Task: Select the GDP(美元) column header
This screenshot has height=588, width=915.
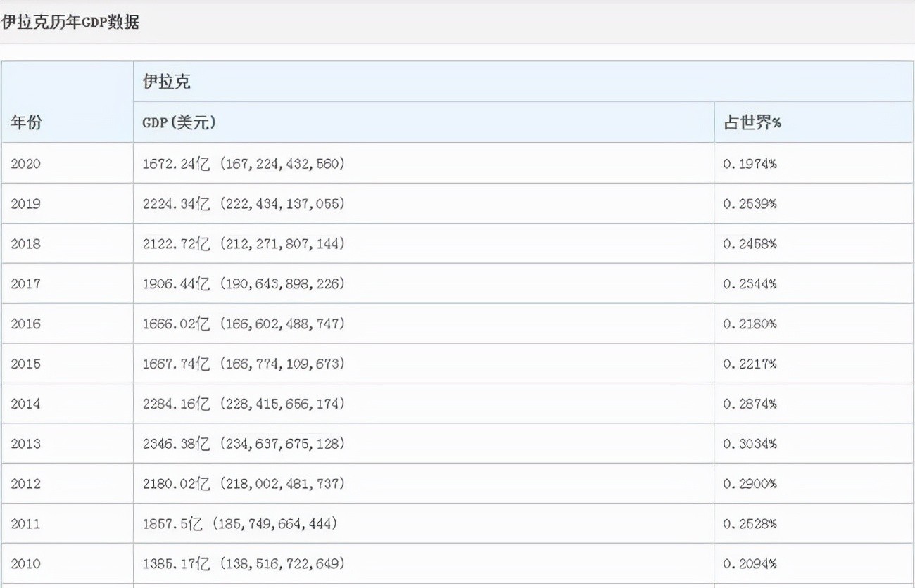Action: pyautogui.click(x=179, y=122)
